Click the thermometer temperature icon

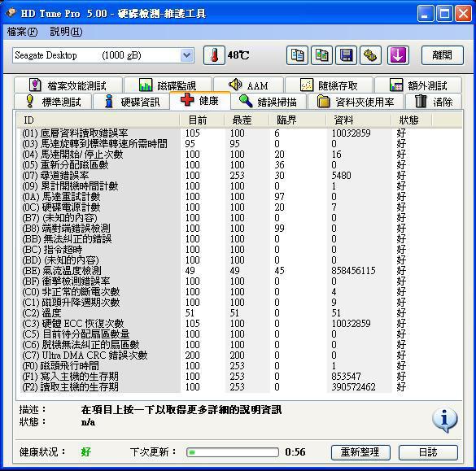pyautogui.click(x=214, y=55)
